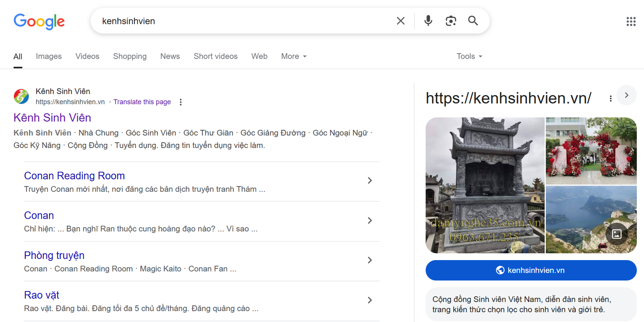Expand the Conan Reading Room row chevron
This screenshot has width=644, height=322.
point(369,181)
